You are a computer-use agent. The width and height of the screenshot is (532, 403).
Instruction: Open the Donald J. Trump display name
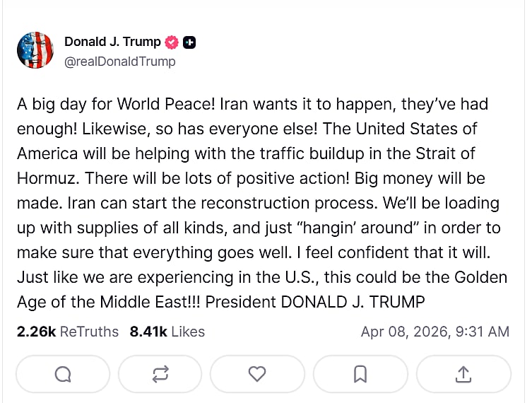point(112,42)
